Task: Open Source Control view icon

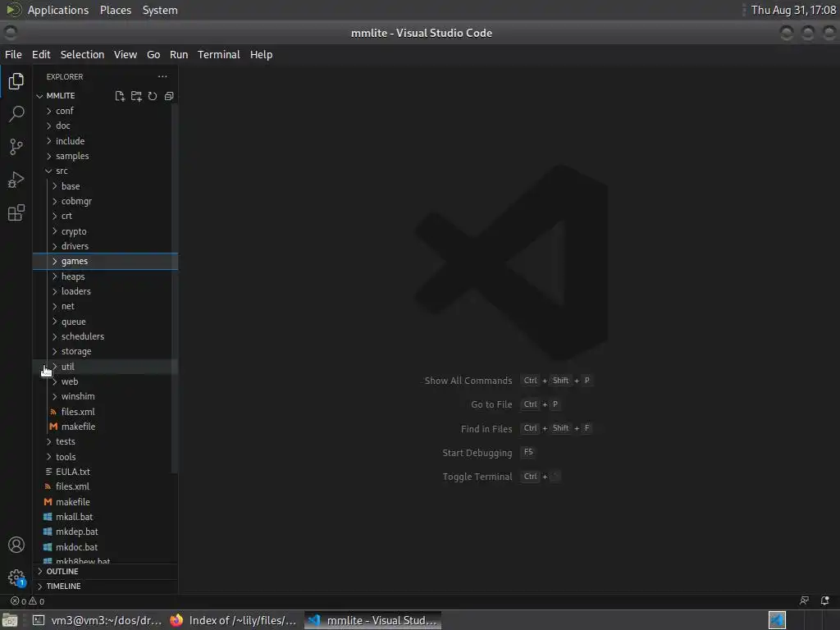Action: 16,147
